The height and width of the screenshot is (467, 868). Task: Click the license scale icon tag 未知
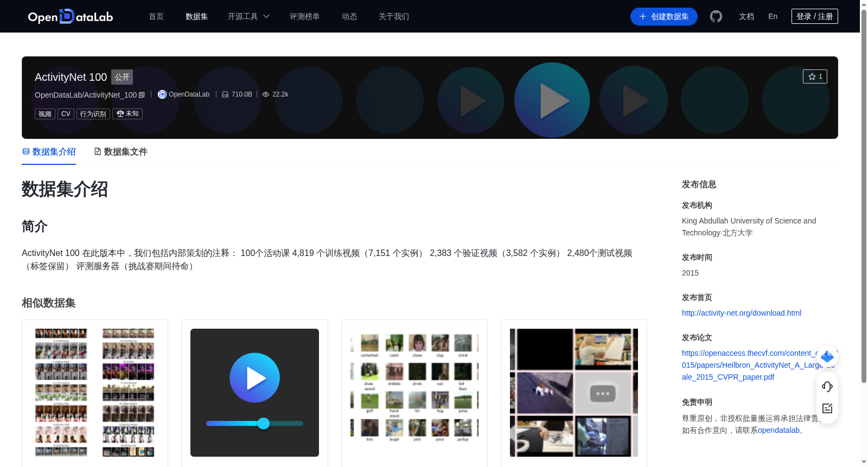(x=127, y=114)
